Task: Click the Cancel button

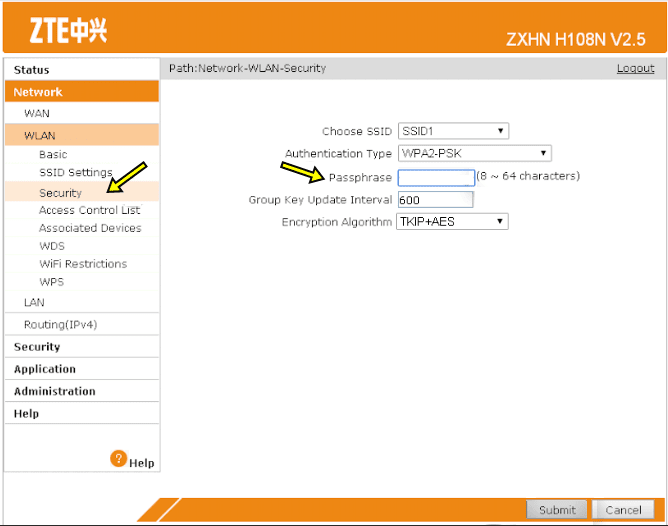Action: point(623,509)
